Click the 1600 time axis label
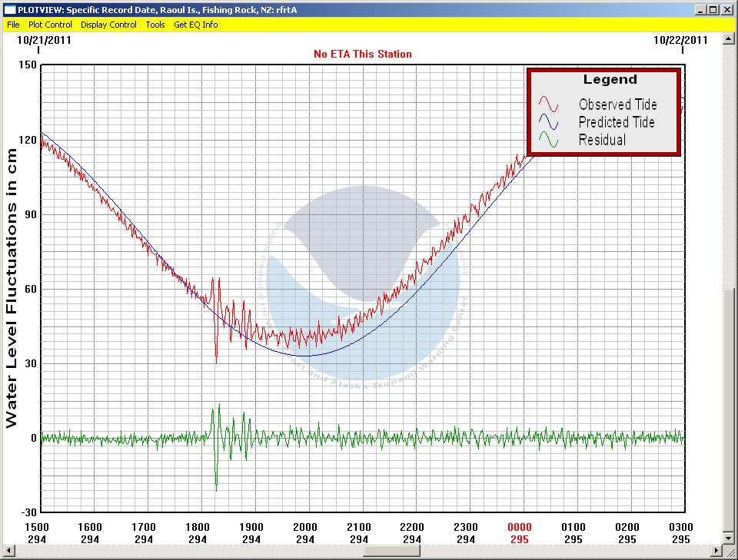 click(x=90, y=527)
